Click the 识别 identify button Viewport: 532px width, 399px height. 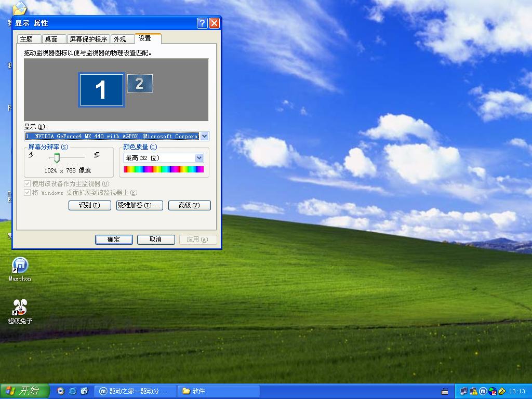click(x=90, y=205)
